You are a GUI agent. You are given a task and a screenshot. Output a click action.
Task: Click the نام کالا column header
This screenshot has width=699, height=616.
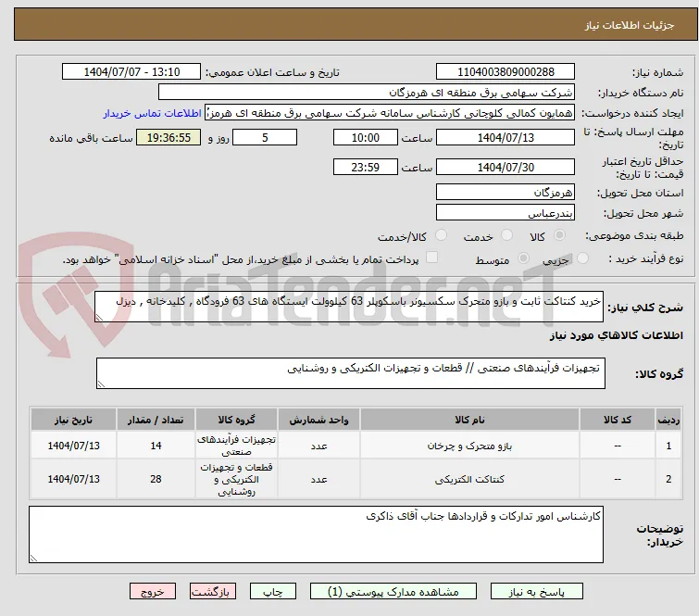[469, 420]
